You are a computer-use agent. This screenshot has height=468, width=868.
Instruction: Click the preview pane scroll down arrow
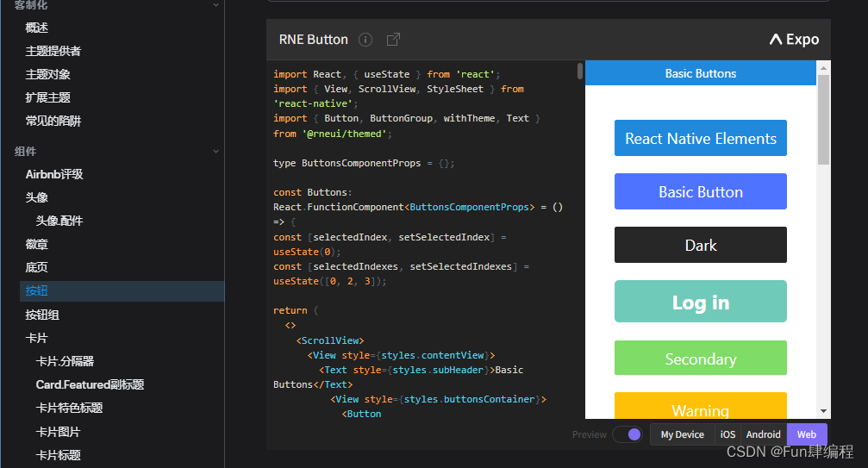tap(824, 411)
